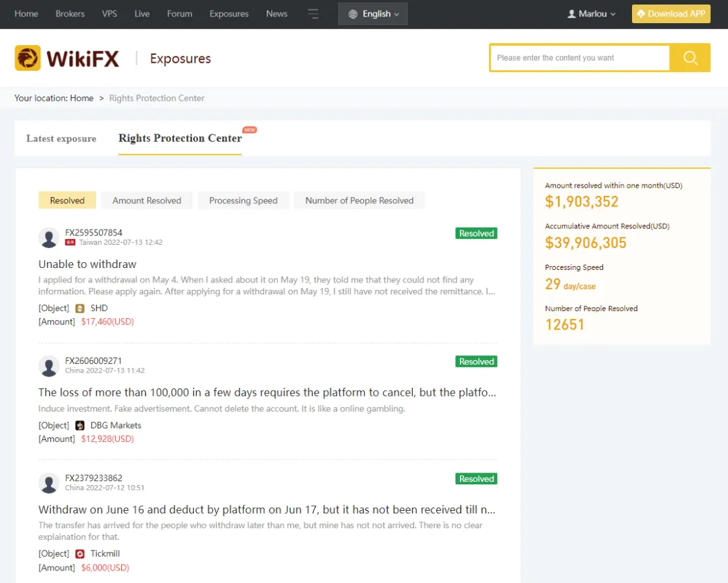Screen dimensions: 728x583
Task: Click the 29 day/case processing speed
Action: (x=570, y=284)
